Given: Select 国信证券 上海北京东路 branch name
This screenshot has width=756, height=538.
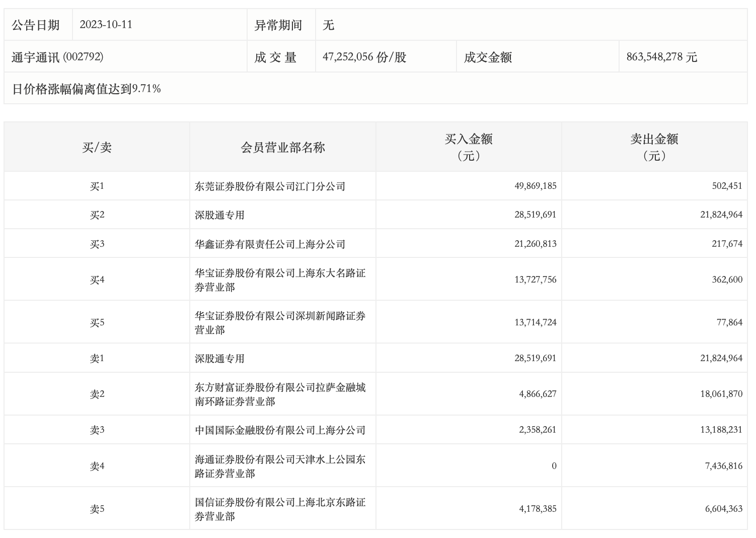Looking at the screenshot, I should pyautogui.click(x=280, y=509).
